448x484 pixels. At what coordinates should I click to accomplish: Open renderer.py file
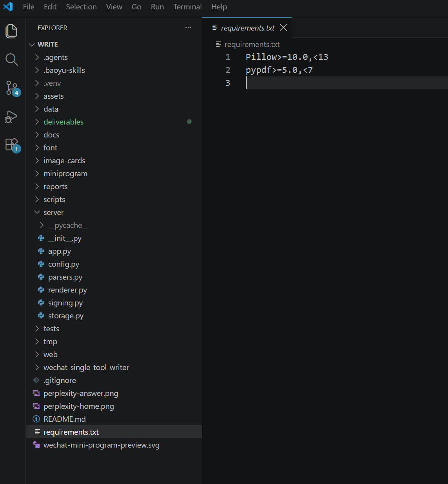point(114,290)
